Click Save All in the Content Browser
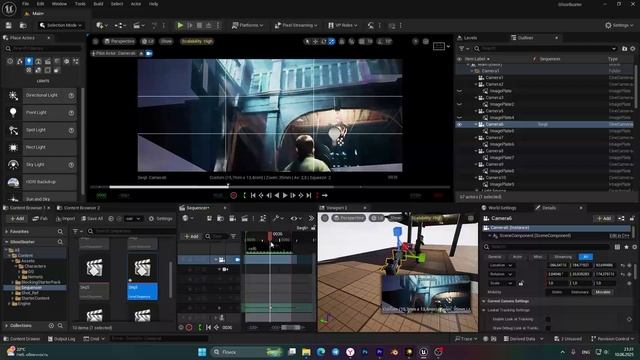The height and width of the screenshot is (360, 640). (92, 219)
